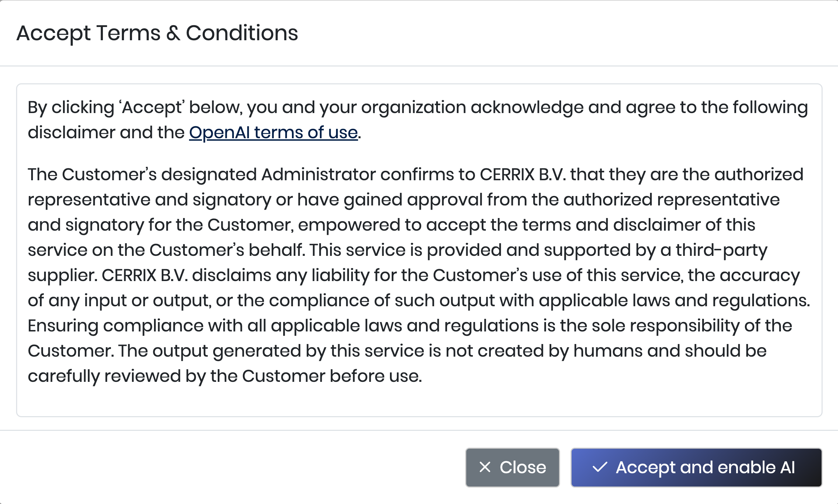This screenshot has height=504, width=838.
Task: Open the OpenAI terms of use link
Action: point(273,133)
